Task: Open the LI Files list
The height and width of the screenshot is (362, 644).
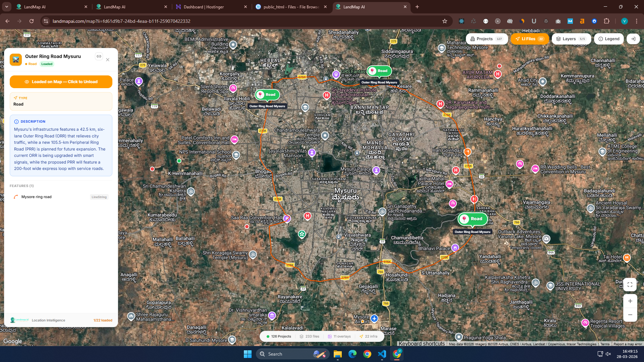Action: [x=530, y=39]
